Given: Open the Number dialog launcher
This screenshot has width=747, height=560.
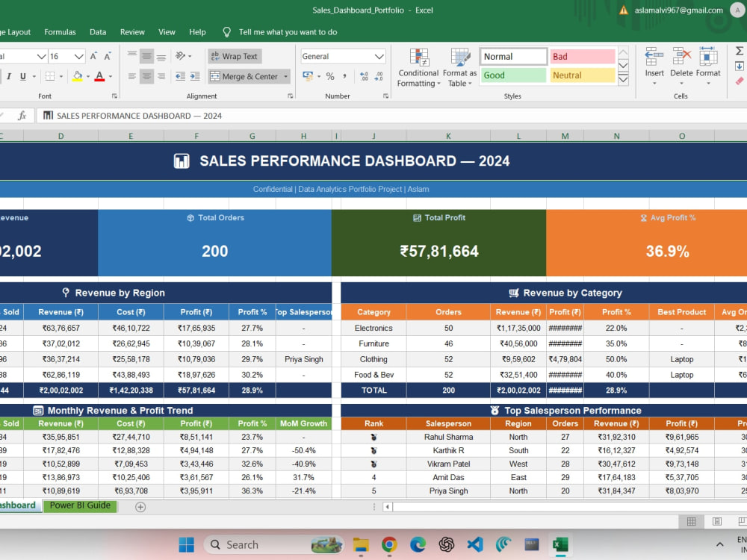Looking at the screenshot, I should tap(385, 96).
